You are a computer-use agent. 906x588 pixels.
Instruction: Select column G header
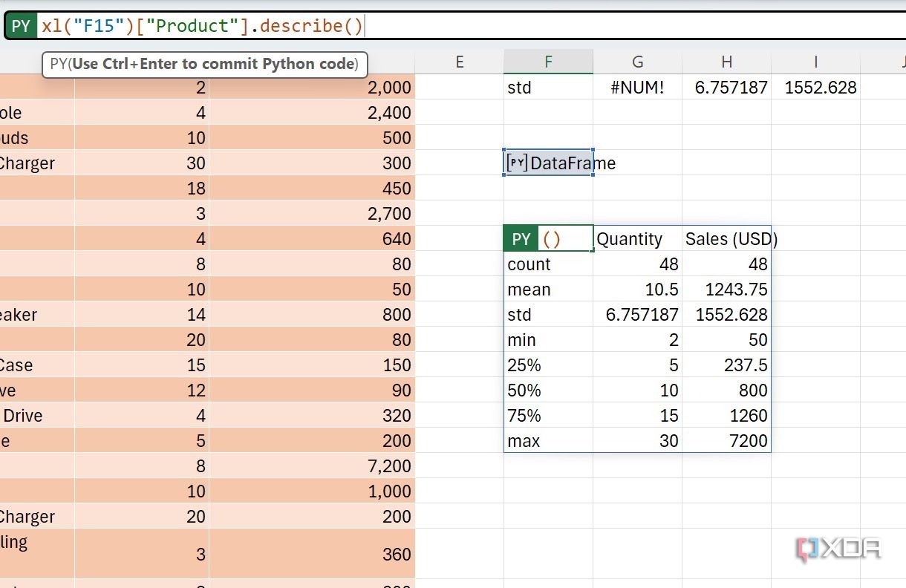[637, 62]
